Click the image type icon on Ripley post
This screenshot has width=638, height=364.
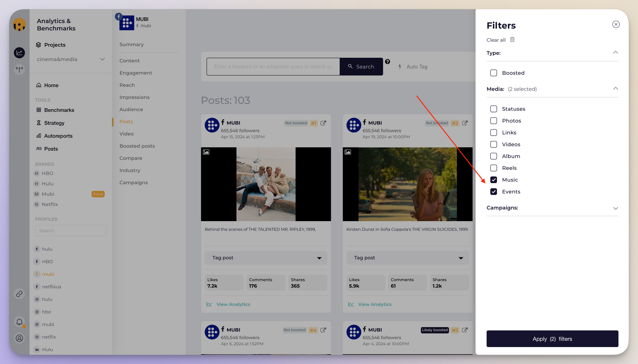206,152
